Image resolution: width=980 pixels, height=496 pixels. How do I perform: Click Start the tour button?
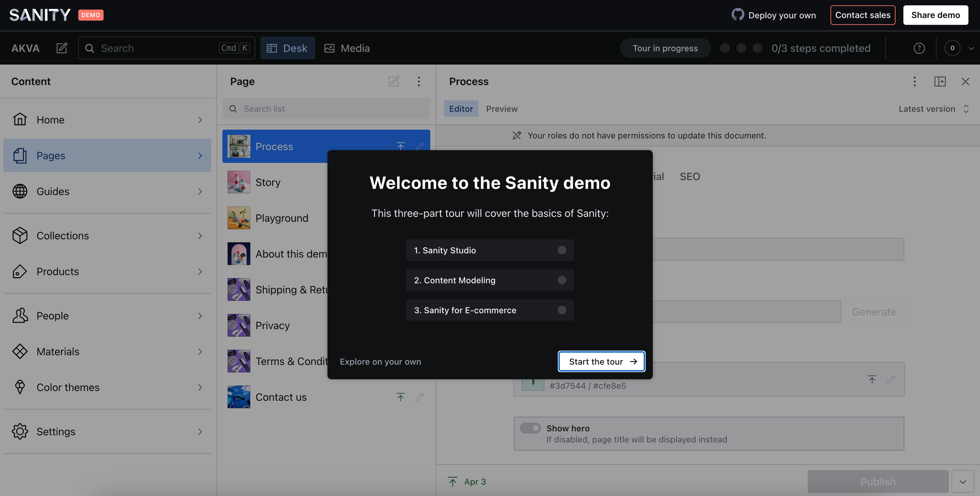tap(601, 361)
